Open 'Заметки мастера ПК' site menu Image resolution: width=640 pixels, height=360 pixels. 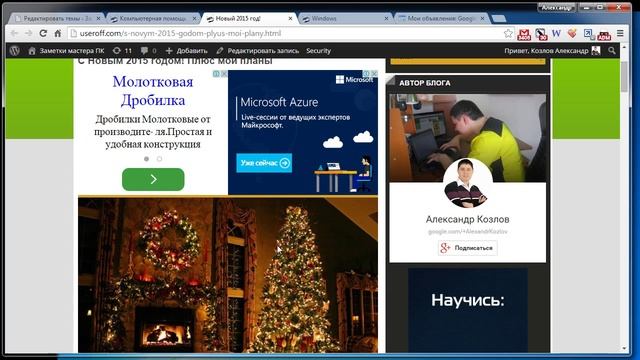66,51
